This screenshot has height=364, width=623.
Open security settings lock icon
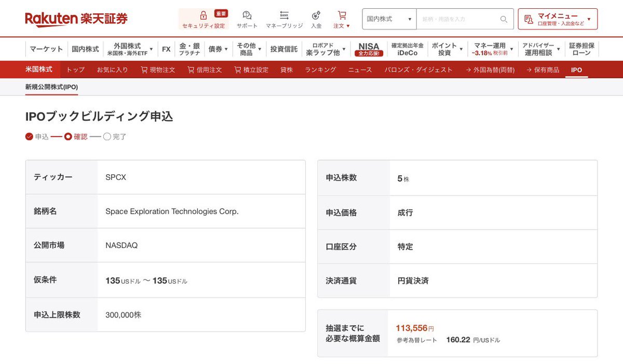(x=203, y=16)
